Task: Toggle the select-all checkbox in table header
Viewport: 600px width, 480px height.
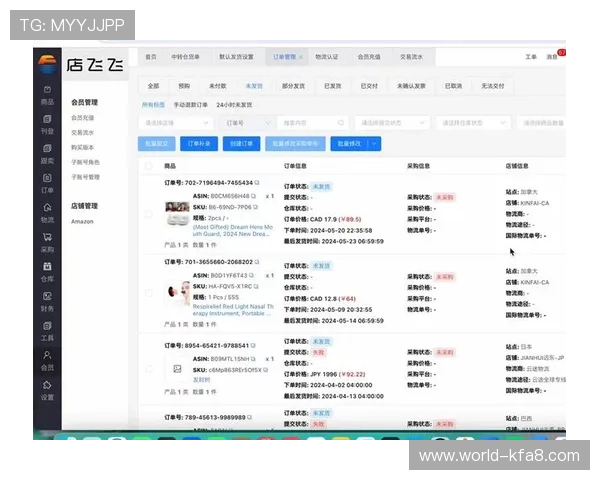Action: tap(149, 166)
